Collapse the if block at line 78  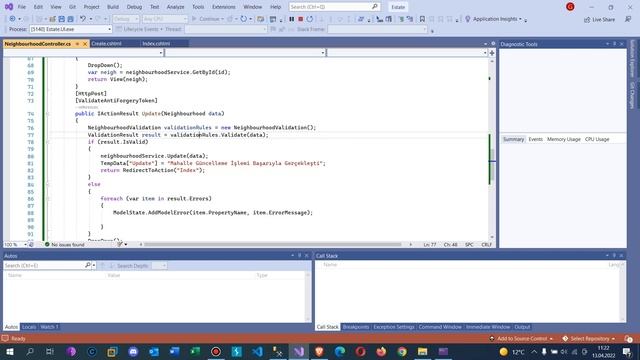pyautogui.click(x=48, y=142)
